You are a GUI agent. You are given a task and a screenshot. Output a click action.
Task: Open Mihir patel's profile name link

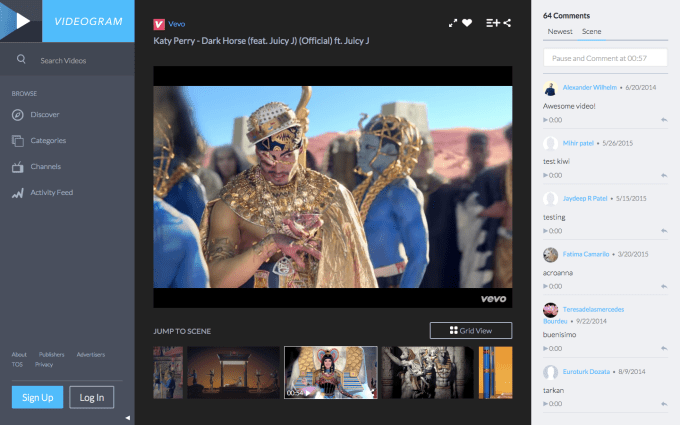tap(578, 143)
